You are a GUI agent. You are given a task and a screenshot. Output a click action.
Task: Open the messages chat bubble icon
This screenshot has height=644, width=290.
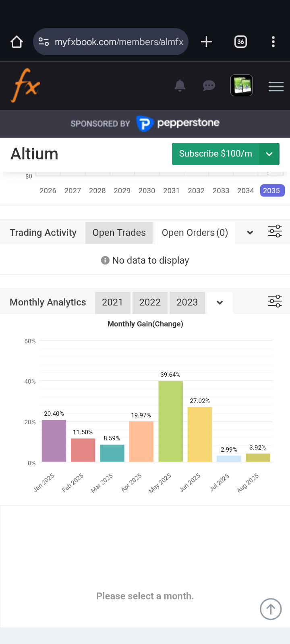coord(209,86)
